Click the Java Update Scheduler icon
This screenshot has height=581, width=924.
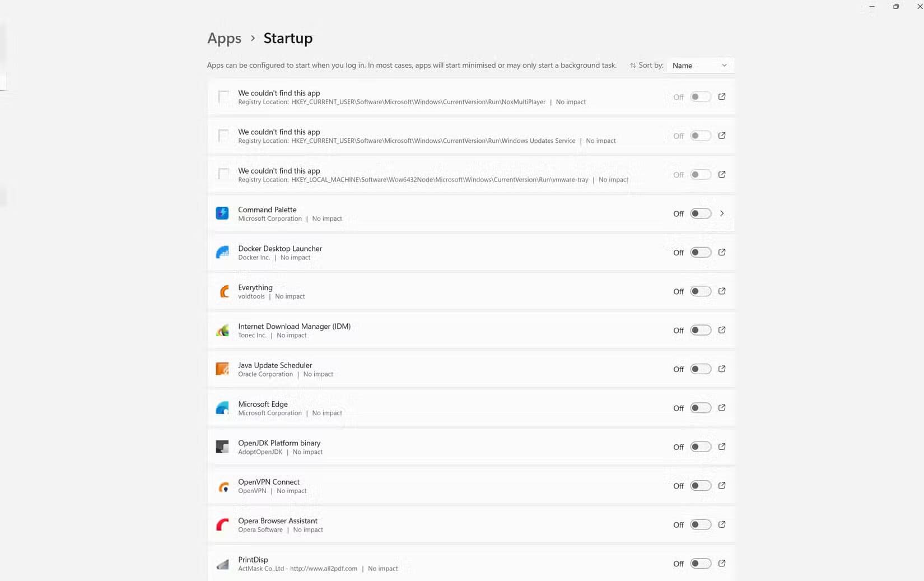tap(222, 369)
